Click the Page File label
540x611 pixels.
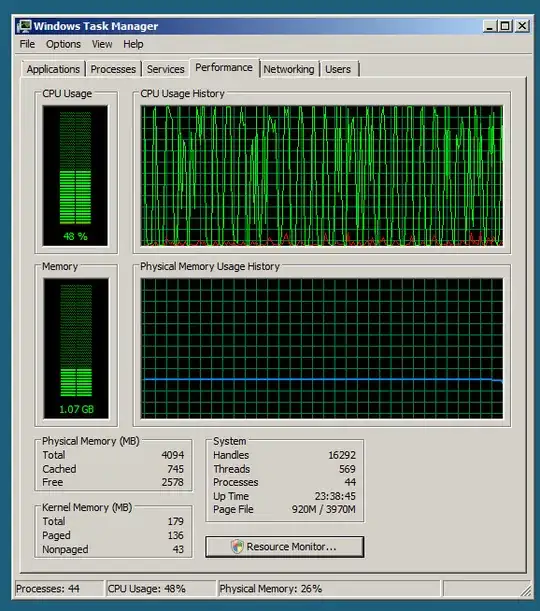coord(233,509)
